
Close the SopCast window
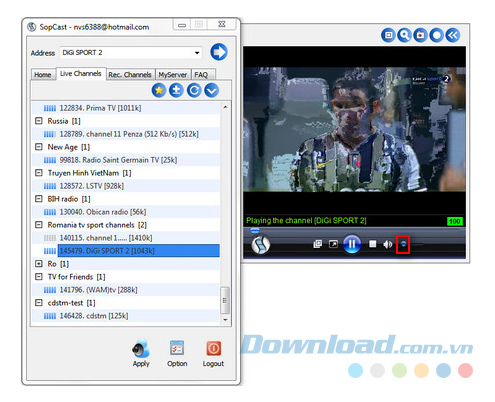222,24
